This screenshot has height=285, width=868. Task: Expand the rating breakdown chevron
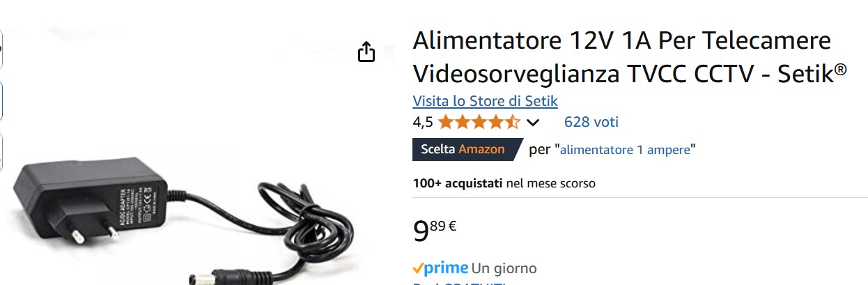click(533, 123)
